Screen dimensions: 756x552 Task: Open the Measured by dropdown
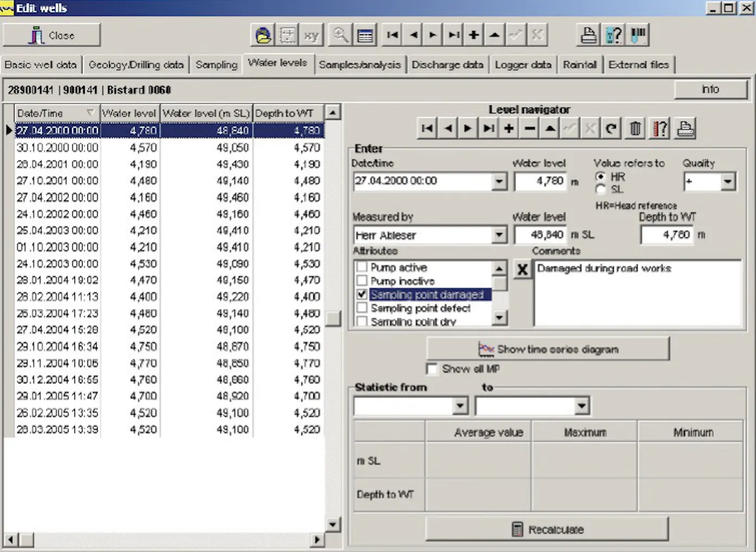pos(499,235)
